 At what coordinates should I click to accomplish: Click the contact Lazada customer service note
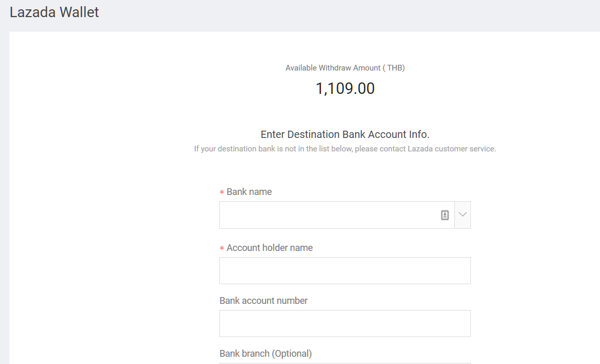[345, 148]
